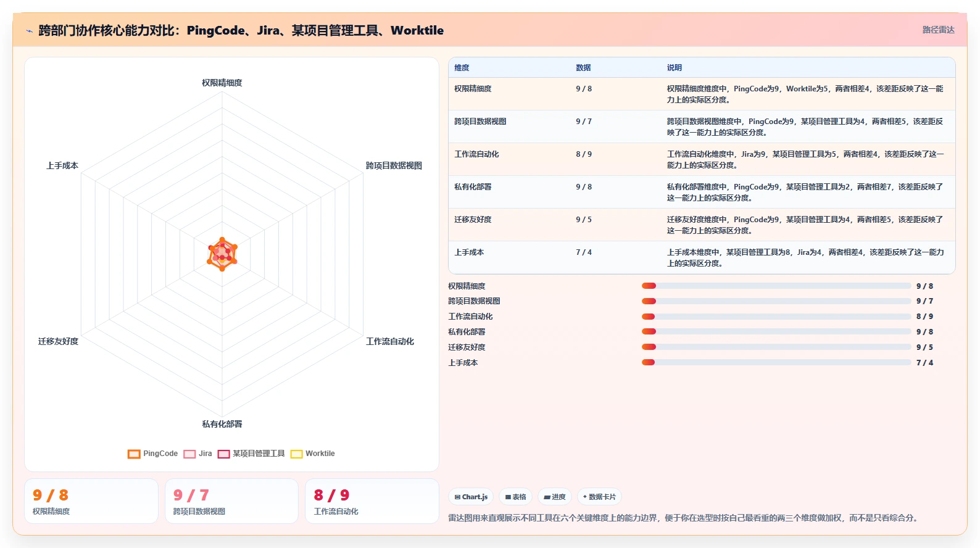
Task: Click the radar data polygon at chart center
Action: coord(222,254)
